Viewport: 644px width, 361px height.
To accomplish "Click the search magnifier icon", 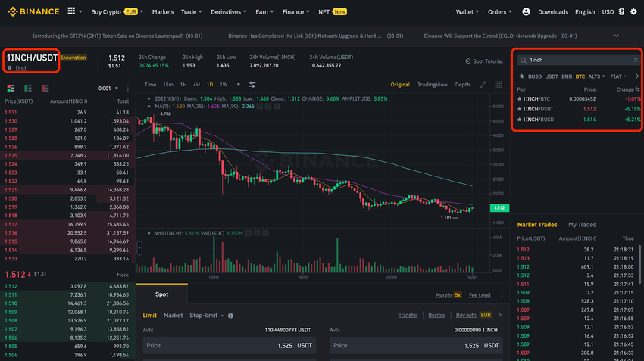I will coord(524,61).
